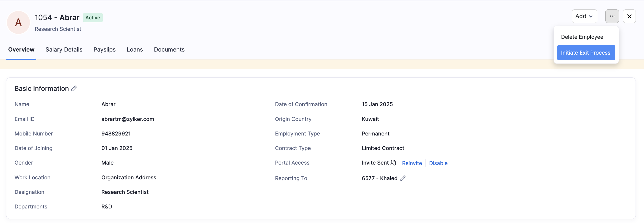Click the employee avatar with letter A
The height and width of the screenshot is (223, 644).
18,22
